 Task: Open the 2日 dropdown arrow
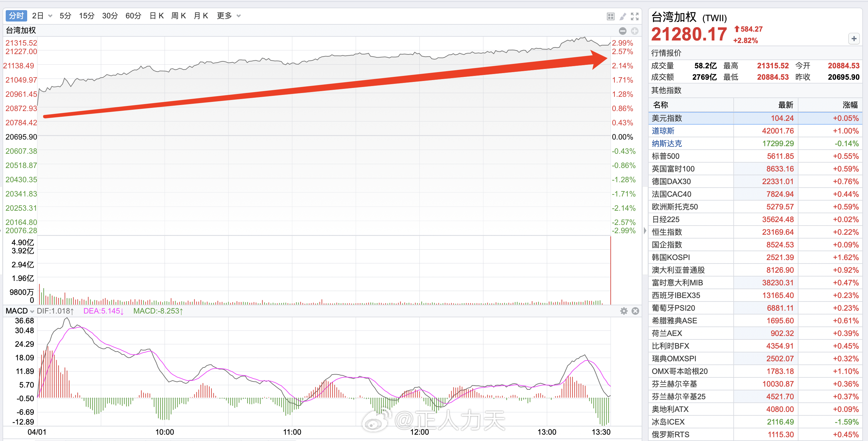(50, 16)
